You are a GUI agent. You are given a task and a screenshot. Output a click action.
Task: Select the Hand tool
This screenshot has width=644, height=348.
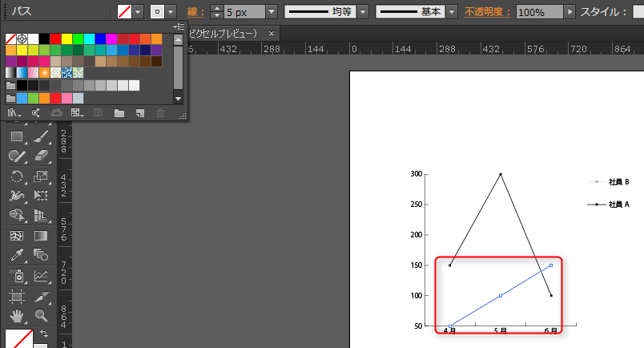tap(16, 316)
